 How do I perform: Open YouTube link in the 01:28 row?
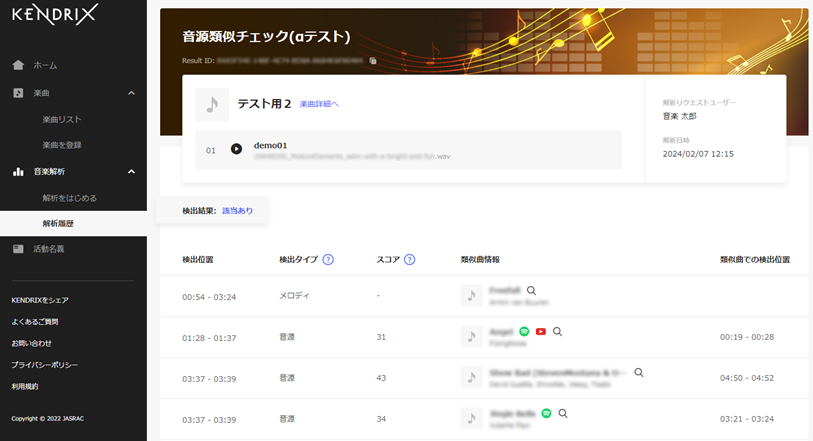pos(541,331)
